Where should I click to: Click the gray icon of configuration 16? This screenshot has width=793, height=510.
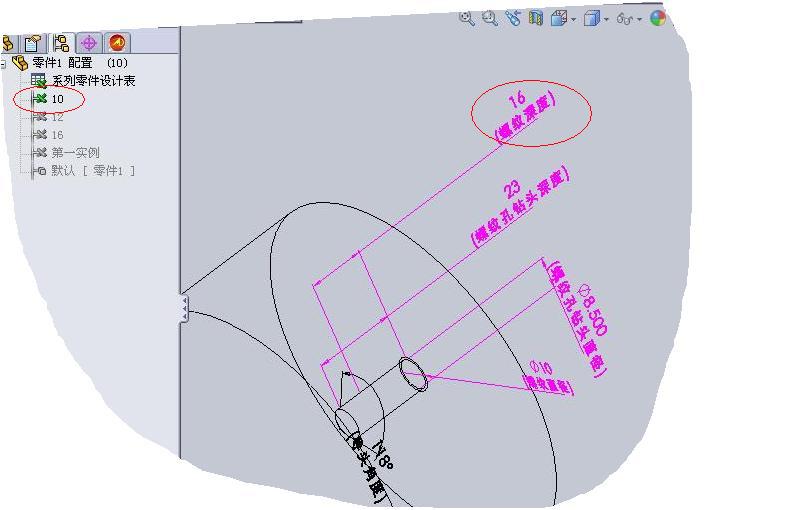[x=40, y=135]
